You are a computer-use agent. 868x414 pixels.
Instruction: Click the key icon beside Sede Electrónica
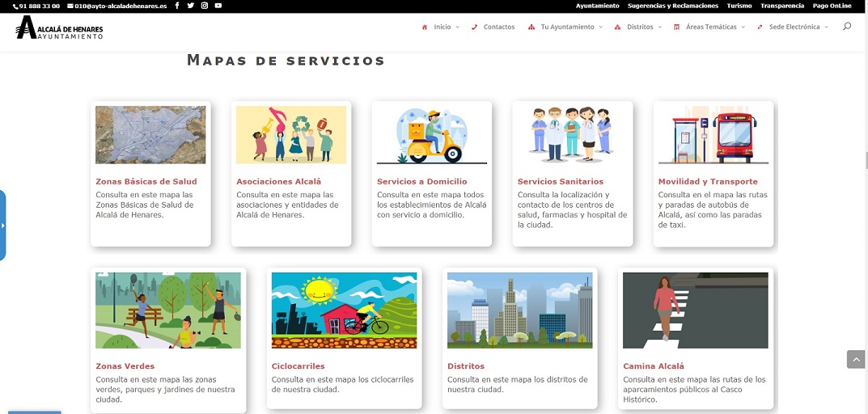(760, 27)
